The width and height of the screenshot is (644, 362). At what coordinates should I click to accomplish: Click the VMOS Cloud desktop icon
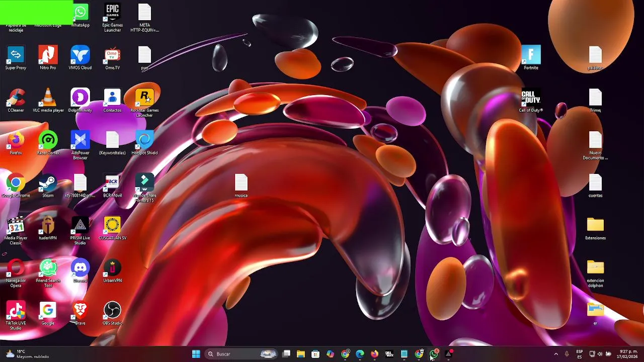click(80, 58)
